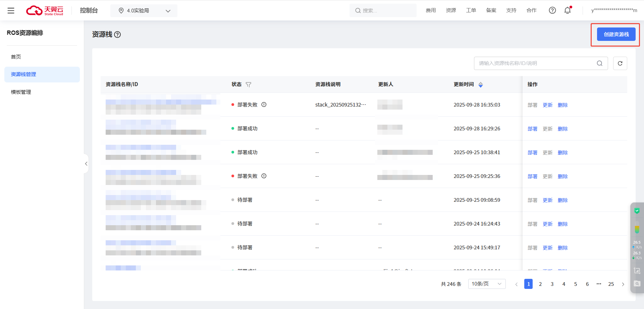Click the State Cloud logo

coord(45,11)
